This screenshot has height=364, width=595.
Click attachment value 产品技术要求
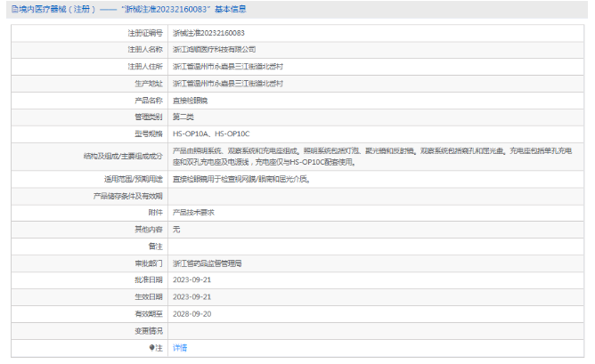193,213
